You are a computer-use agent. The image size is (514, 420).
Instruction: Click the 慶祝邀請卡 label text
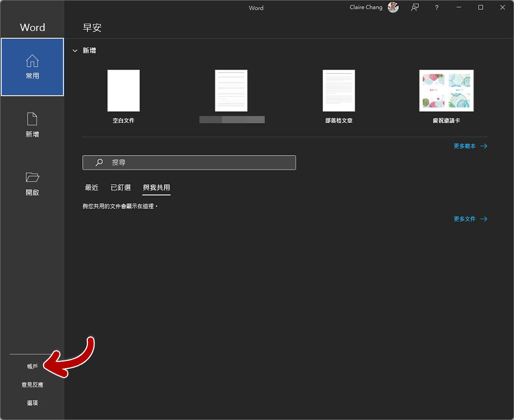pyautogui.click(x=446, y=121)
